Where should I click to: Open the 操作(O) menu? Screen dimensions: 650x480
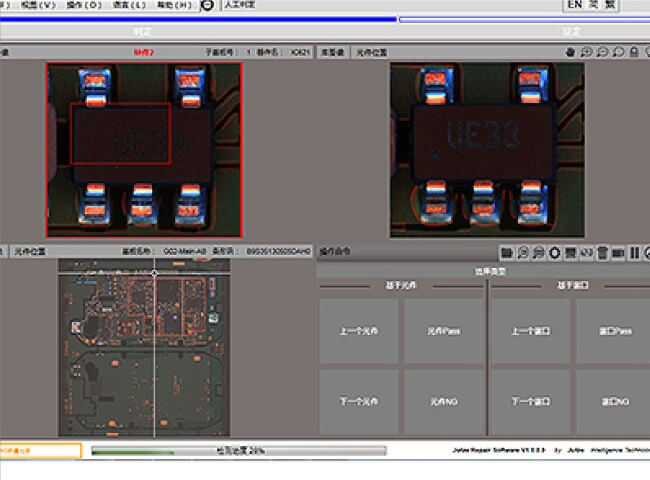tap(83, 5)
